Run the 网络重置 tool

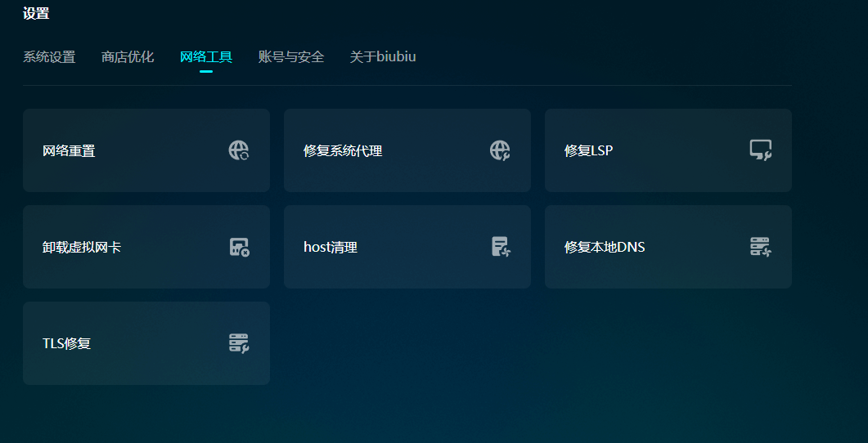point(146,150)
